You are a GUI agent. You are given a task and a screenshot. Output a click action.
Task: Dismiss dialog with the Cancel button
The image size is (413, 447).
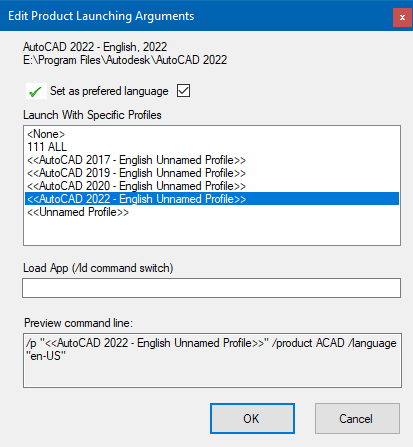(357, 419)
